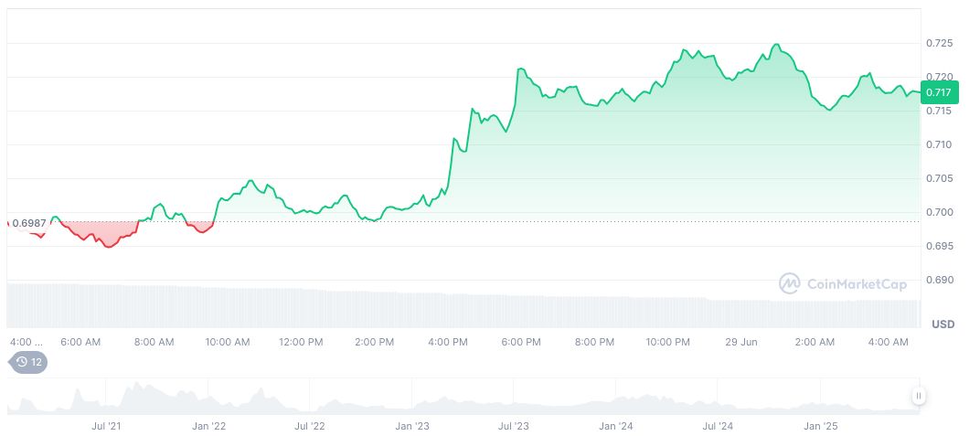980x436 pixels.
Task: Click the 0.6987 opening price label
Action: click(28, 224)
